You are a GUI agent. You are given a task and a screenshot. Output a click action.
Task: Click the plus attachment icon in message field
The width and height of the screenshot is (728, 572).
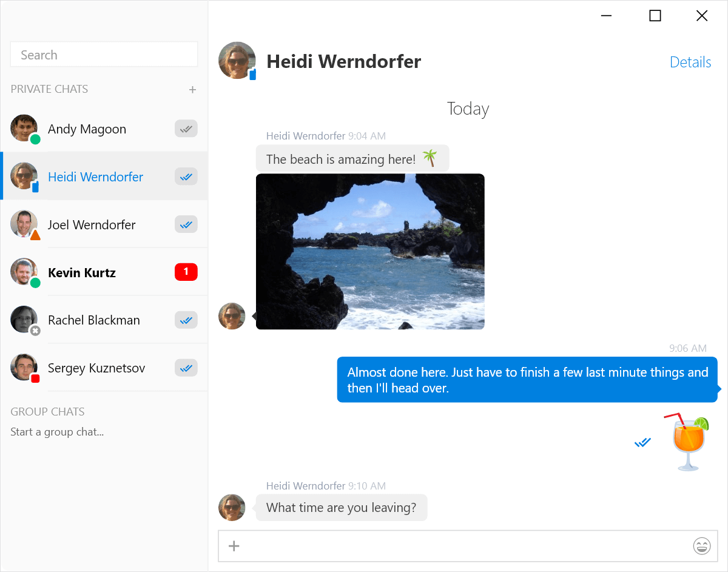click(234, 546)
